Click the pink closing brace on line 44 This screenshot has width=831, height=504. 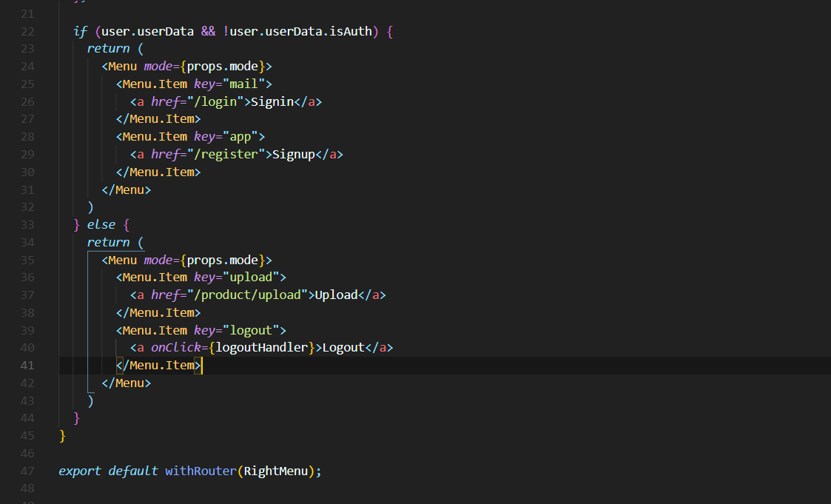pyautogui.click(x=76, y=418)
